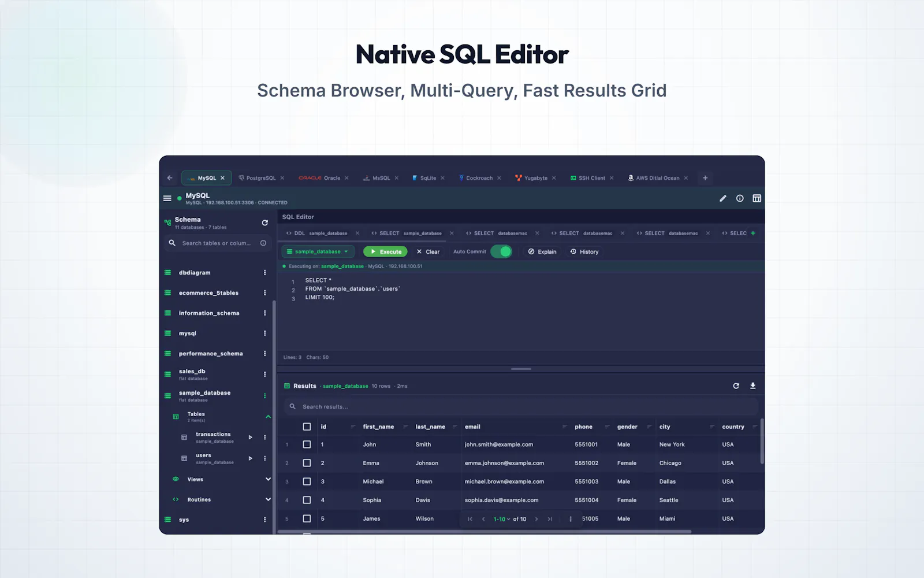Click the Execute button
924x578 pixels.
[x=385, y=251]
